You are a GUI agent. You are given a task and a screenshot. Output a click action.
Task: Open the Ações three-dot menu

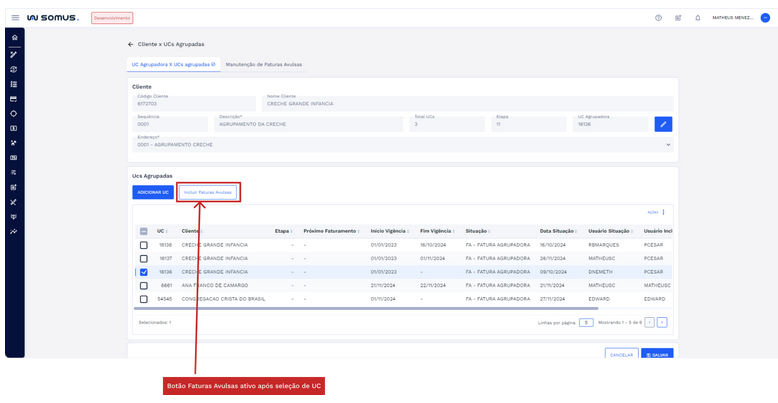pyautogui.click(x=663, y=212)
